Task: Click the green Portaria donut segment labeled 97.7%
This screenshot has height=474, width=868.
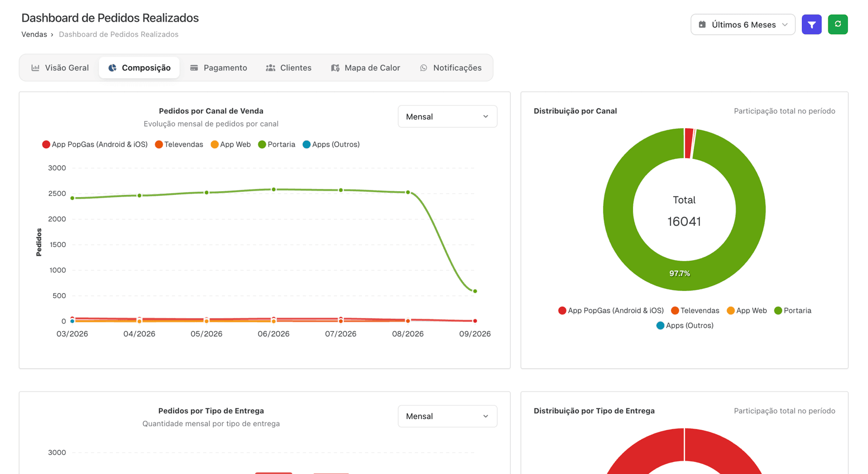Action: [x=680, y=274]
